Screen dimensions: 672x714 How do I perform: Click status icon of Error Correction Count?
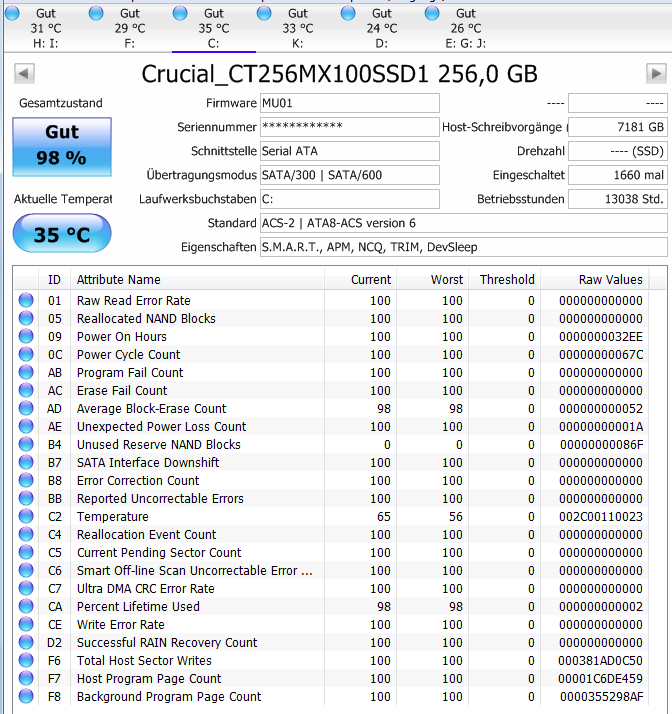pyautogui.click(x=26, y=480)
